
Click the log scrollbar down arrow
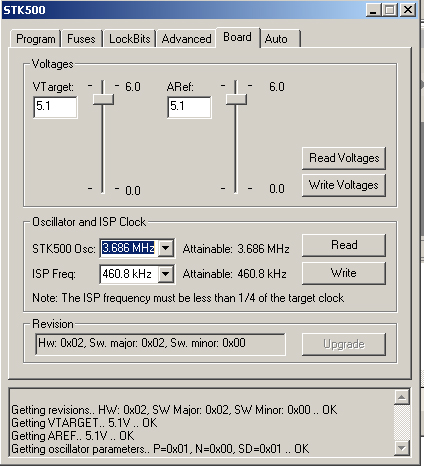tap(402, 448)
